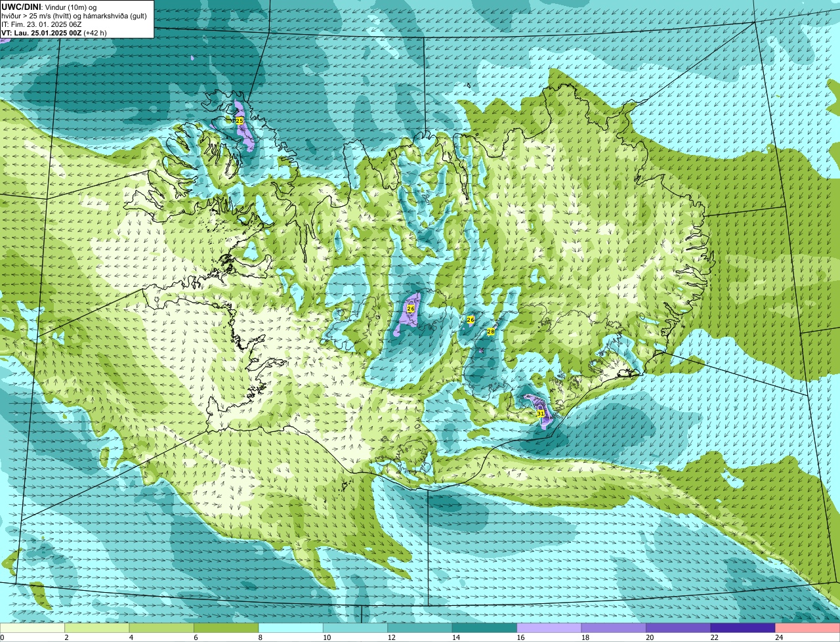Click legend scale number 20
The image size is (840, 642).
(649, 637)
